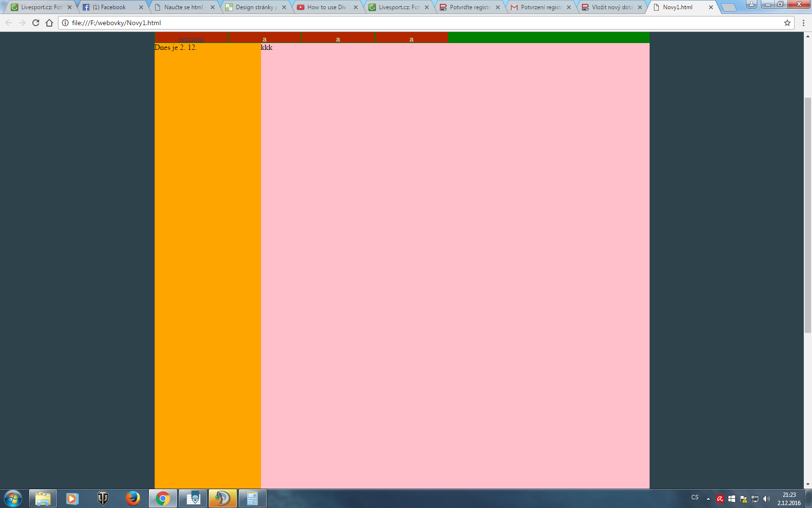This screenshot has height=508, width=812.
Task: Click the scrollbar up arrow
Action: pos(808,36)
